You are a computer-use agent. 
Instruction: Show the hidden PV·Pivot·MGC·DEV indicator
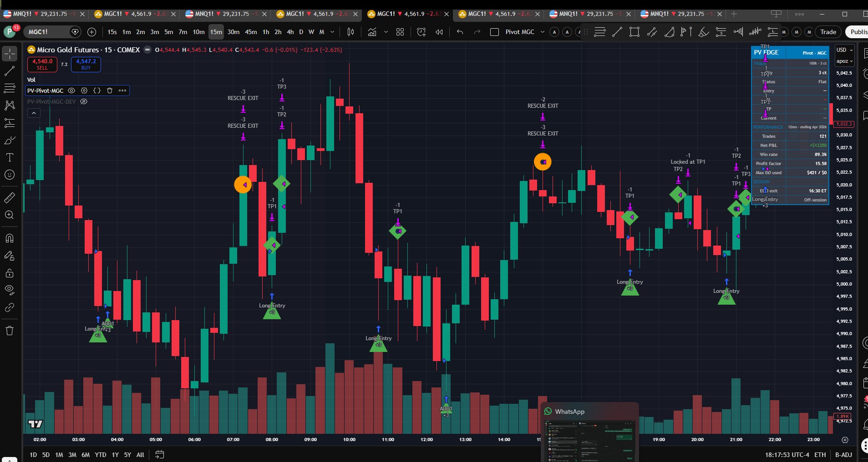84,101
